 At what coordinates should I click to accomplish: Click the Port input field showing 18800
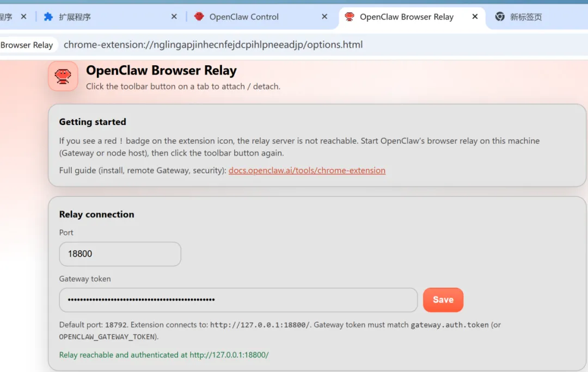(x=120, y=254)
